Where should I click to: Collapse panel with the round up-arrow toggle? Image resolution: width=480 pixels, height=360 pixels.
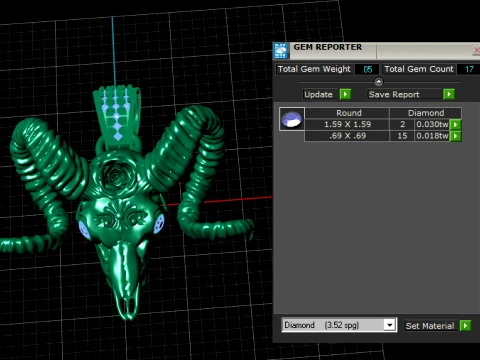pos(379,81)
